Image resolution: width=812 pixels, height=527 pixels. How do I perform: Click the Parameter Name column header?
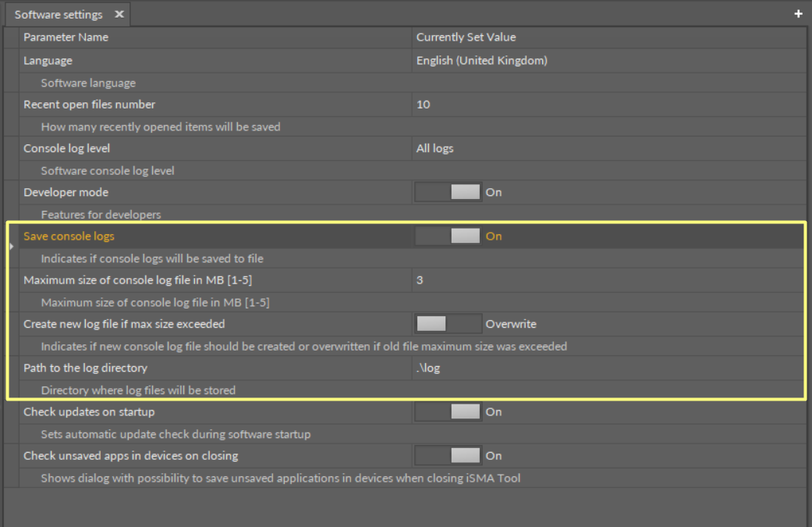click(66, 37)
